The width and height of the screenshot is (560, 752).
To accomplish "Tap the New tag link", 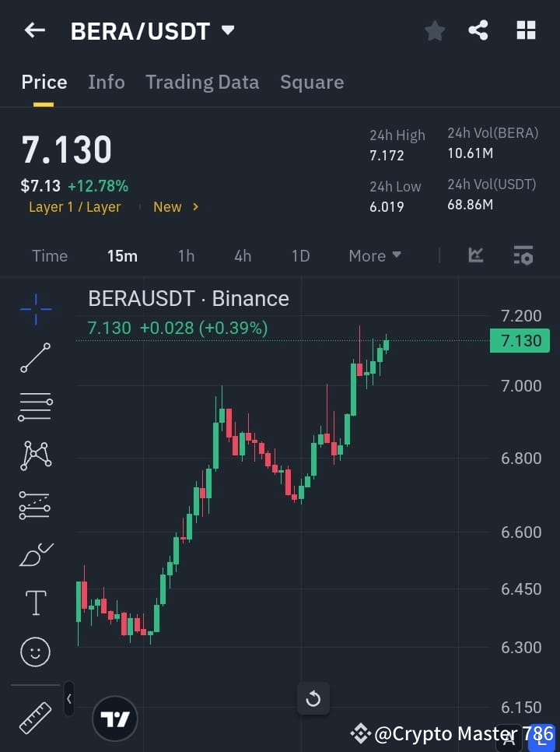I will click(x=167, y=207).
